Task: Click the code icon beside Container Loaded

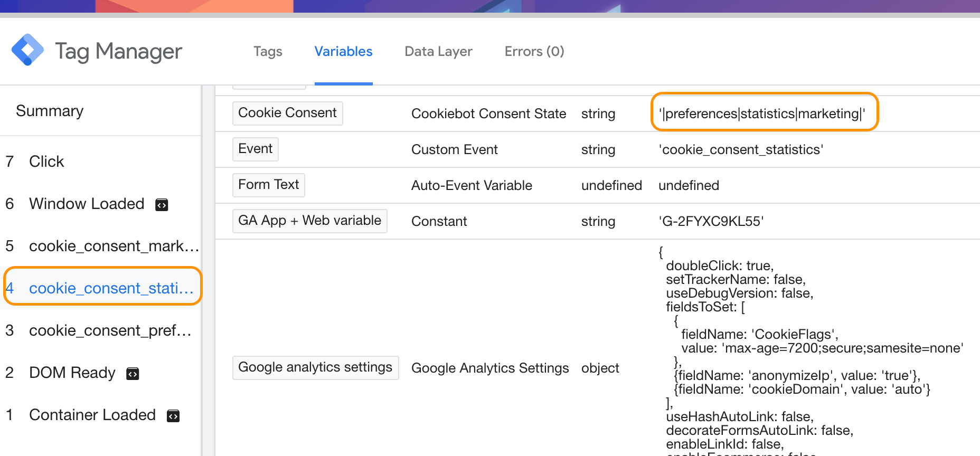Action: click(x=173, y=416)
